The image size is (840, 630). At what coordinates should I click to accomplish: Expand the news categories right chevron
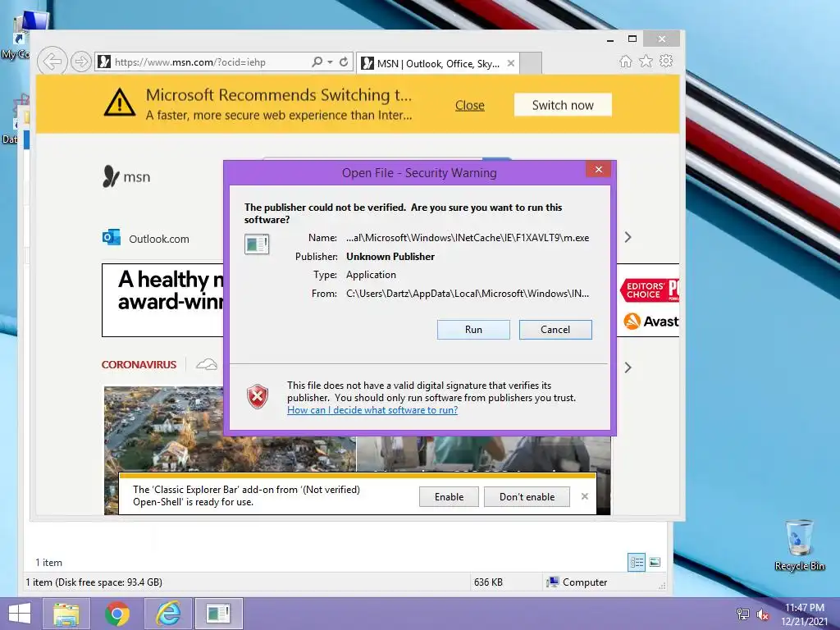628,367
